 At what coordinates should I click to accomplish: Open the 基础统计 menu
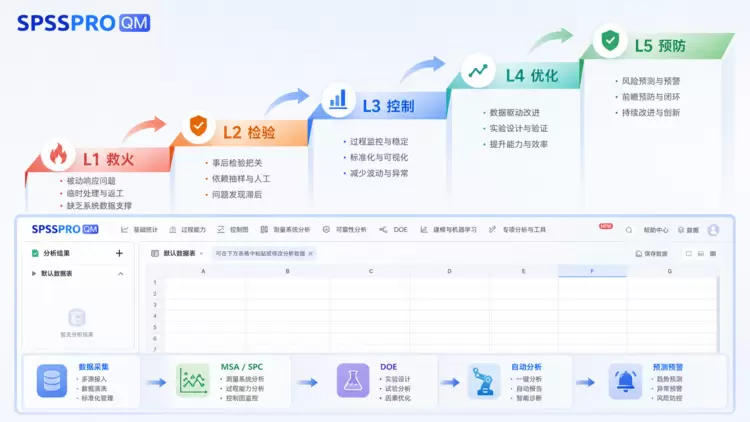139,230
